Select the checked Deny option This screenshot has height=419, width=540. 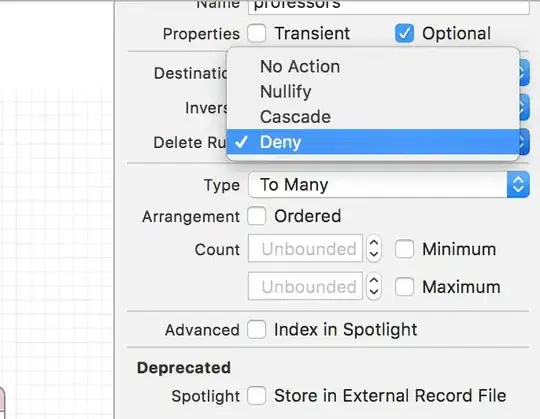373,142
